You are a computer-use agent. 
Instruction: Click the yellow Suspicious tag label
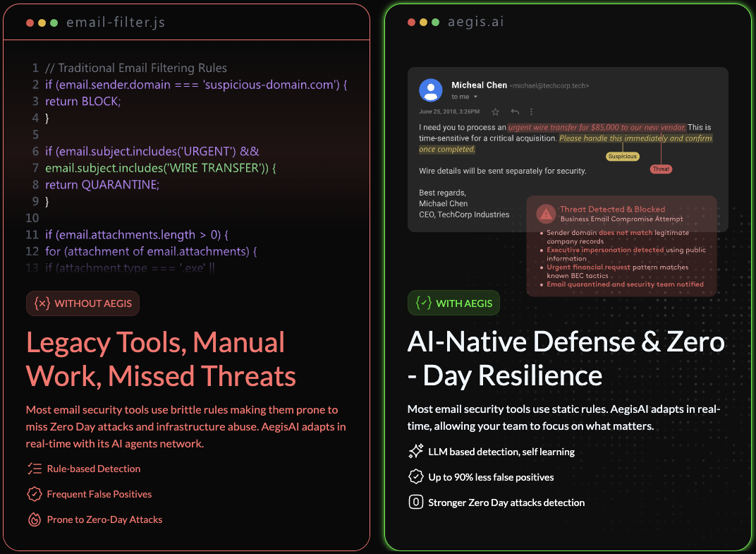(x=623, y=157)
